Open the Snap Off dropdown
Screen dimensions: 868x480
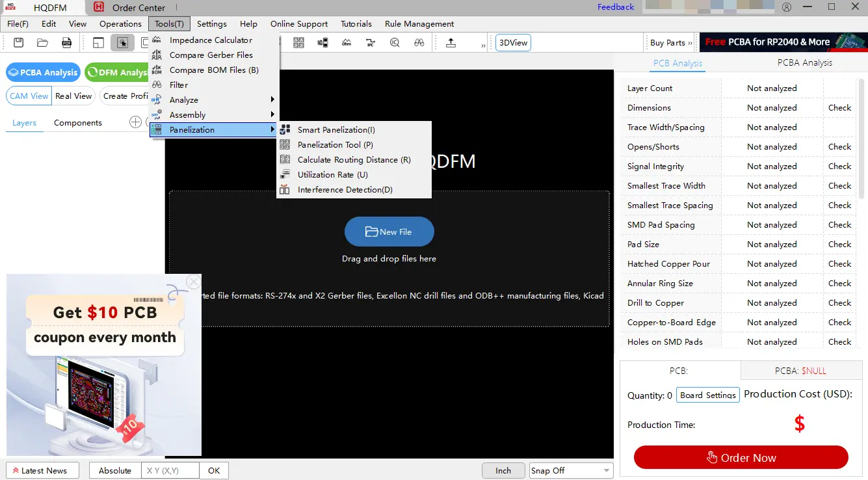[571, 470]
